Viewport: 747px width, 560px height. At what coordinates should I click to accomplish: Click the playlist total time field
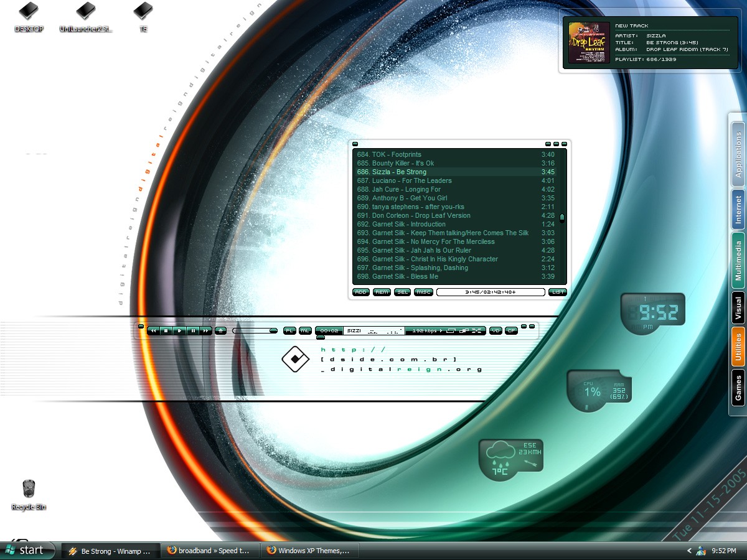pos(491,292)
